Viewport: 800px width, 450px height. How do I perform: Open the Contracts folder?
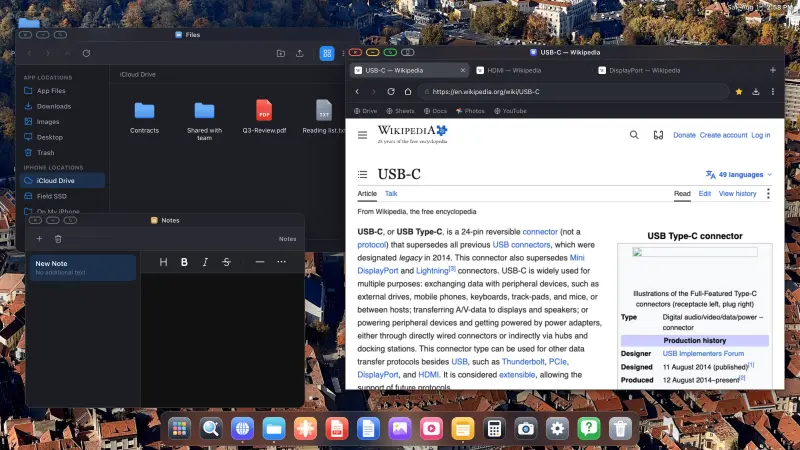tap(144, 117)
